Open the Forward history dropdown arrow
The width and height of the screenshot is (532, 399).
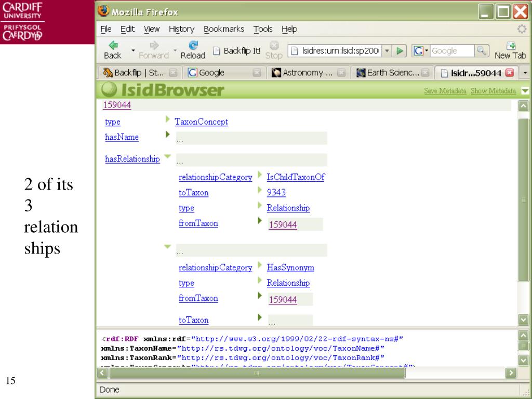(175, 50)
